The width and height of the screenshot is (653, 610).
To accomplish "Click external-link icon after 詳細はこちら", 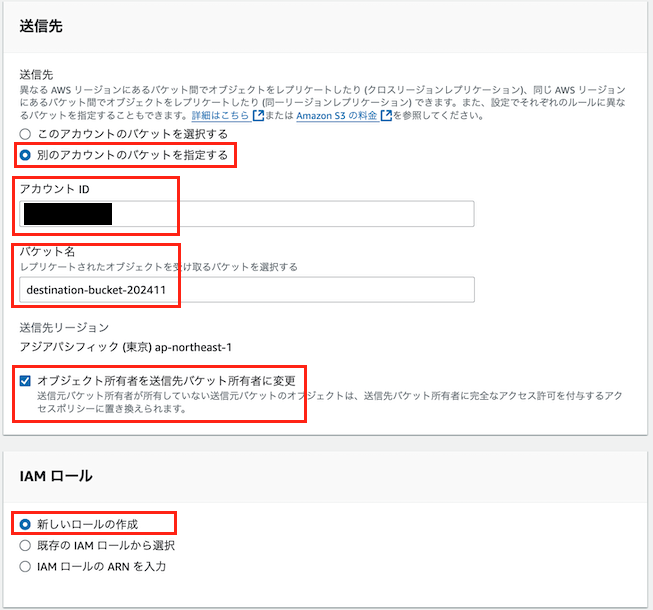I will pyautogui.click(x=259, y=115).
